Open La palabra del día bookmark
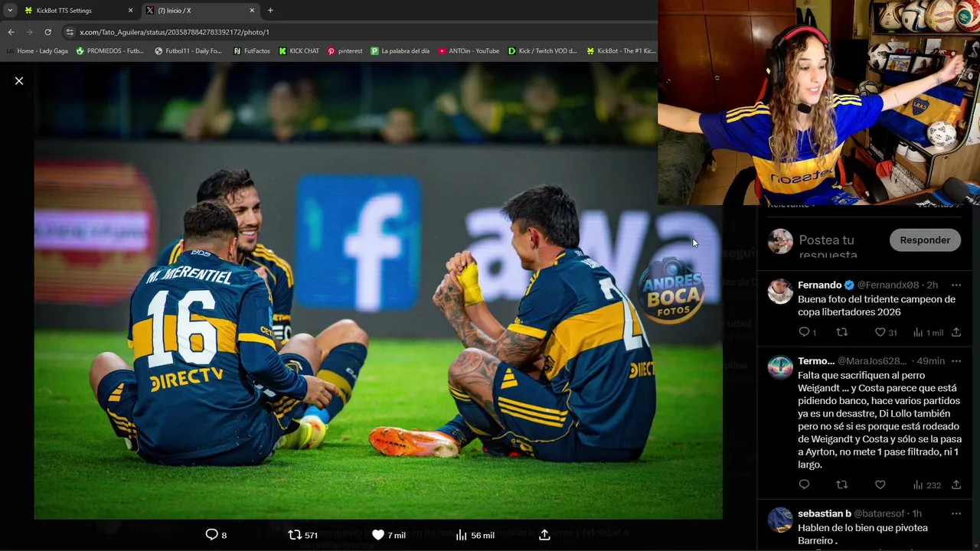The height and width of the screenshot is (551, 980). (400, 51)
